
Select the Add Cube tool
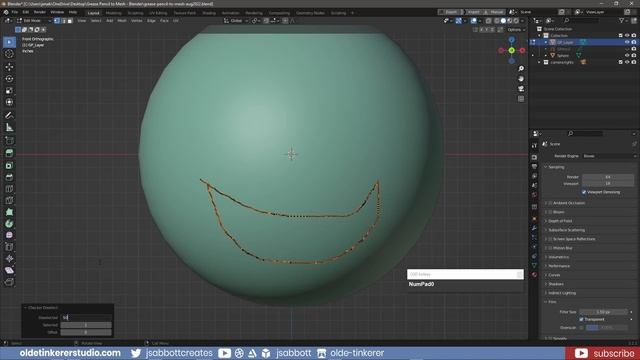coord(9,140)
